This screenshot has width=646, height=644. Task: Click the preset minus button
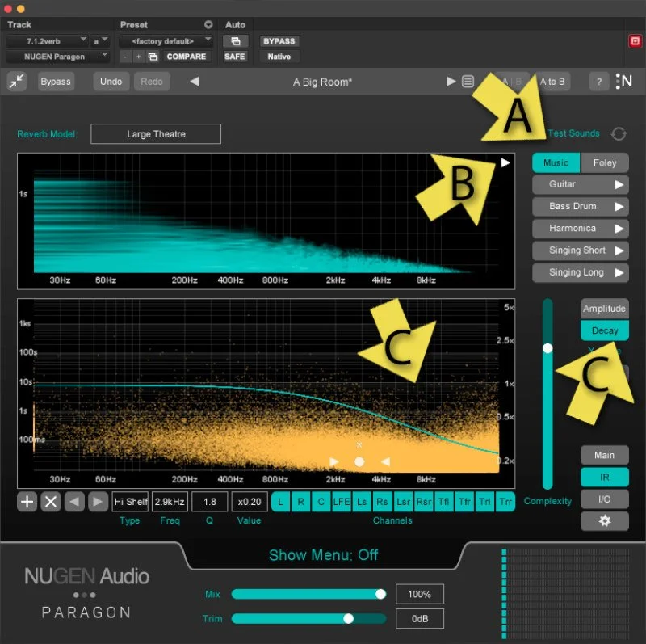125,57
